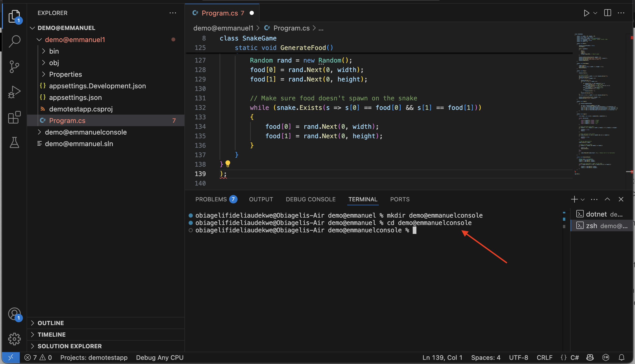
Task: Open the Explorer view in activity bar
Action: click(x=14, y=17)
